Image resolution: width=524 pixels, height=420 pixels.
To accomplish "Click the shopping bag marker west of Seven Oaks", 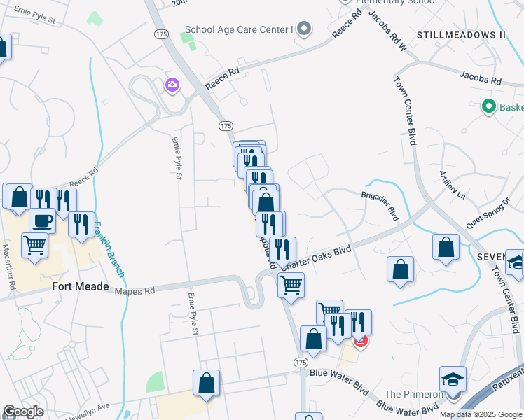I will (x=446, y=247).
